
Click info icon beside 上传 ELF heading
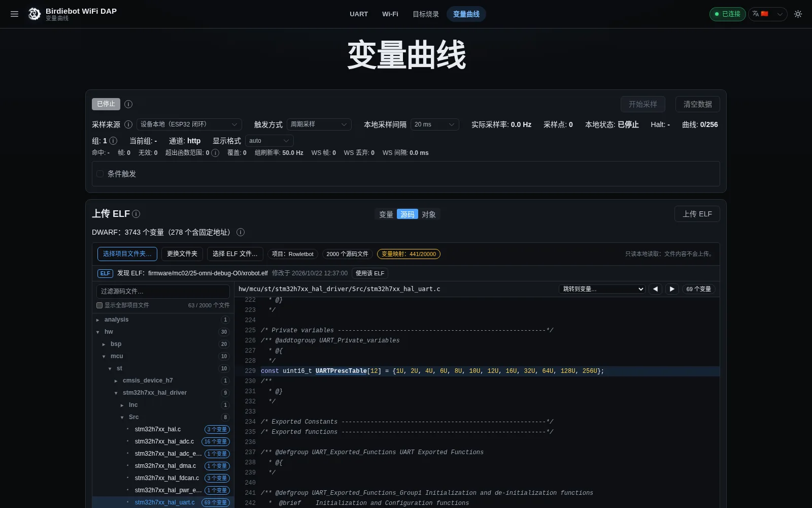click(136, 214)
